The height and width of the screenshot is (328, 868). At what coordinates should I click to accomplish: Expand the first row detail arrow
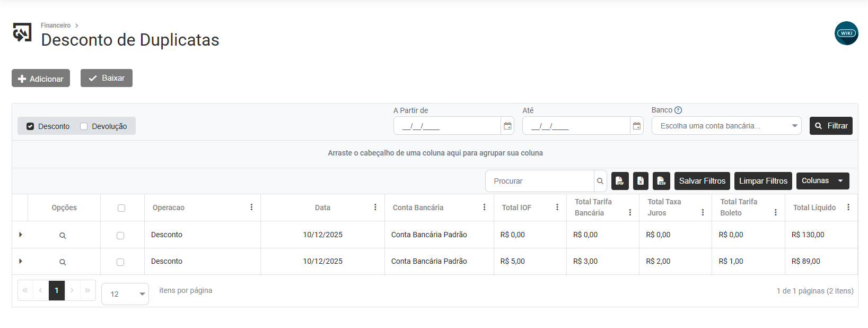[x=21, y=235]
